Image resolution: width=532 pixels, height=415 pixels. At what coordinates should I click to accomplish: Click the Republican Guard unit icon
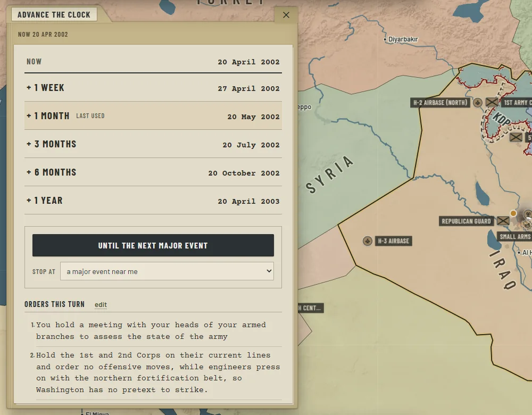503,221
